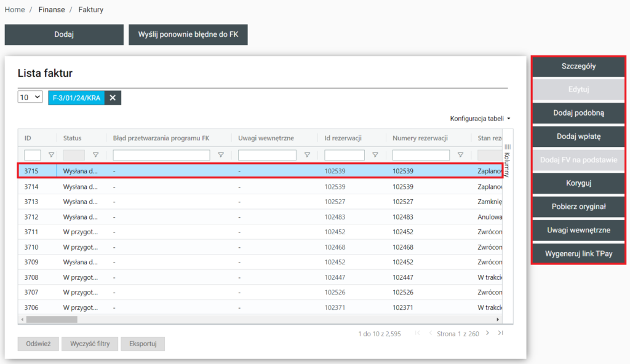Jump to last page of invoice list
This screenshot has height=364, width=630.
[x=501, y=333]
